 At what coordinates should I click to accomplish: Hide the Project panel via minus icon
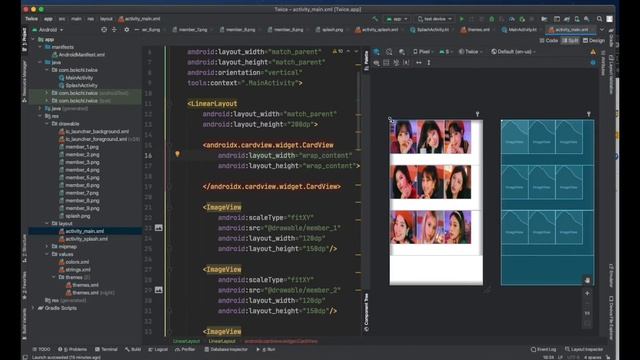137,29
